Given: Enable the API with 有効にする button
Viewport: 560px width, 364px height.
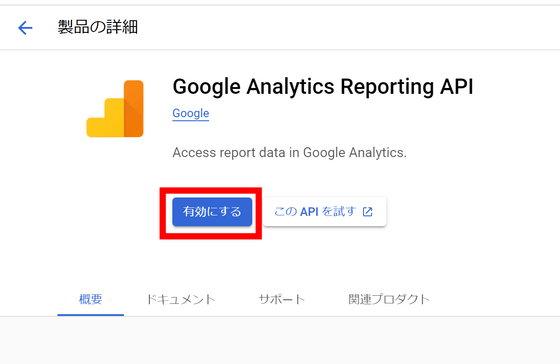Looking at the screenshot, I should 212,212.
